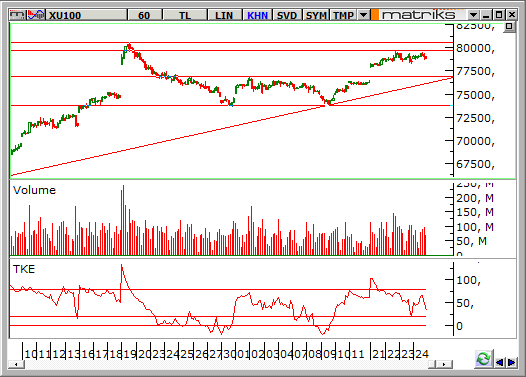Viewport: 526px width, 377px height.
Task: Click the blue left arrow button
Action: [x=499, y=363]
